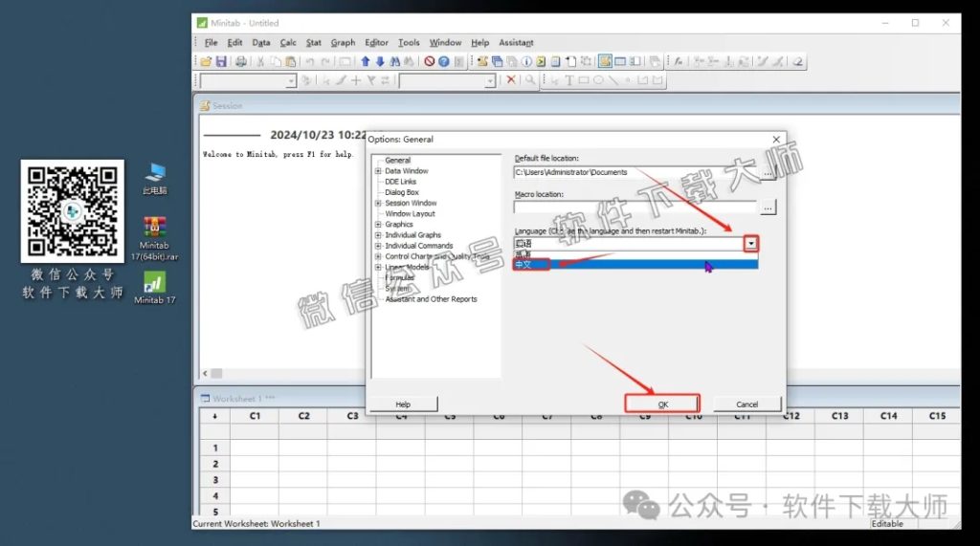Click the C1 column header in worksheet
Image resolution: width=980 pixels, height=546 pixels.
point(255,415)
